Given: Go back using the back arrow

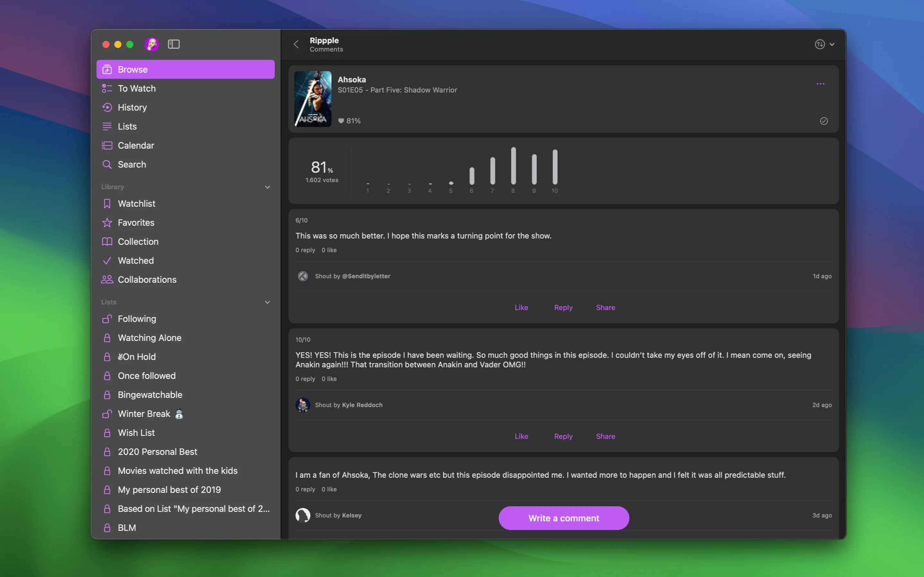Looking at the screenshot, I should [296, 44].
